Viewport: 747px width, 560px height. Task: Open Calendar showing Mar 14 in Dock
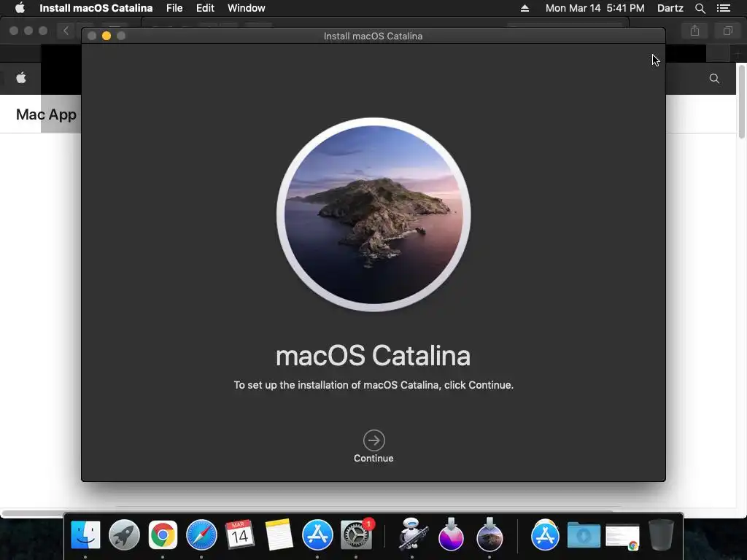pos(239,534)
